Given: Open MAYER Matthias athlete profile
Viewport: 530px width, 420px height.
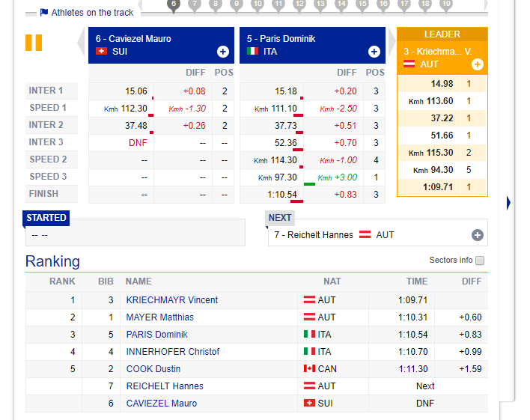Looking at the screenshot, I should [160, 317].
